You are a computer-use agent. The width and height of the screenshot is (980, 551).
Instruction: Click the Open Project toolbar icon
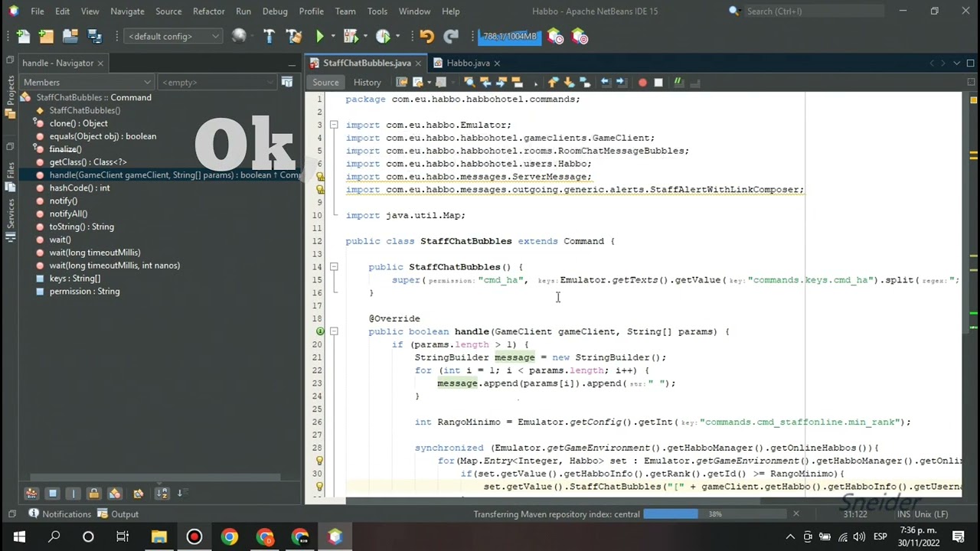click(70, 36)
